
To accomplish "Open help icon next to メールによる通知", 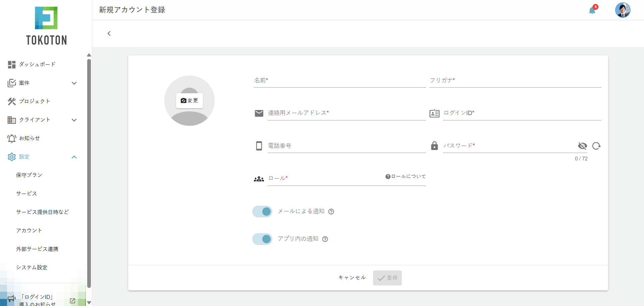I will click(x=331, y=211).
